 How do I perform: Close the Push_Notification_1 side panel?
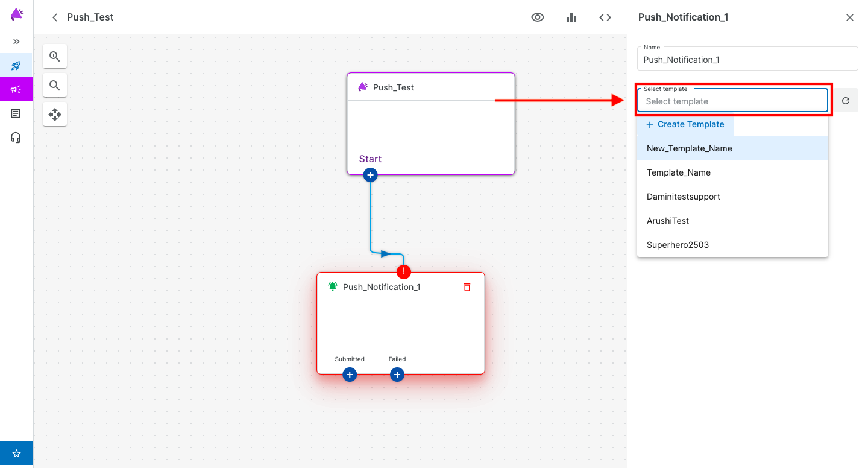[850, 17]
